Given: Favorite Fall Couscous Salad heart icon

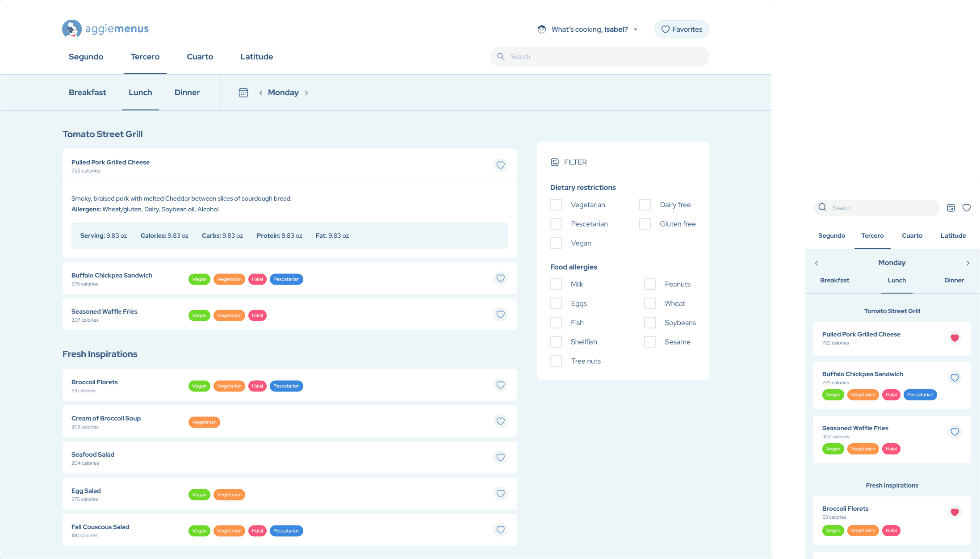Looking at the screenshot, I should [500, 530].
